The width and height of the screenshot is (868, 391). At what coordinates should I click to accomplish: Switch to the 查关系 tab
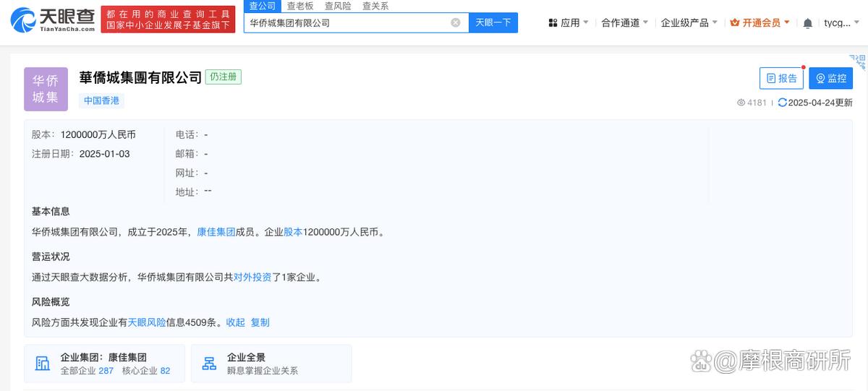click(375, 6)
